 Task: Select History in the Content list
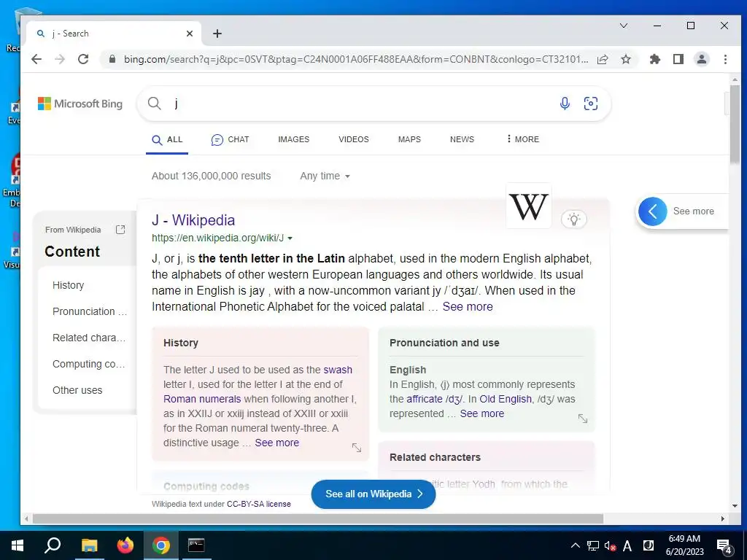[68, 285]
